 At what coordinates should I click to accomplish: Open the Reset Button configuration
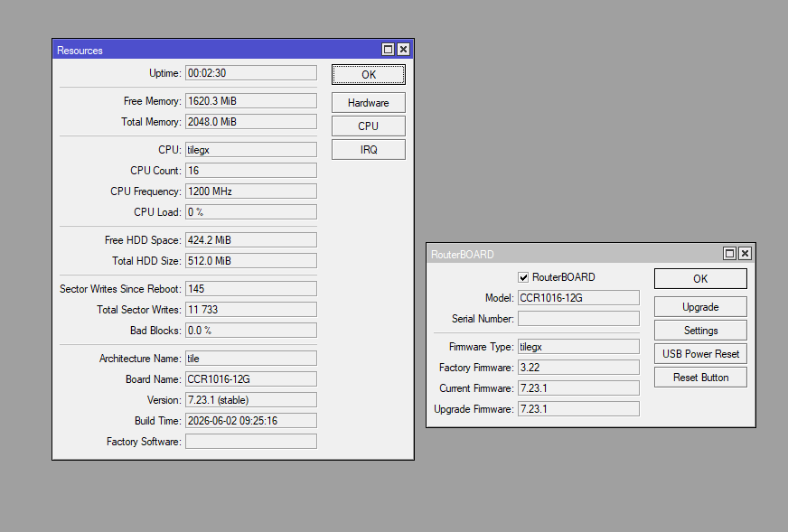[700, 378]
